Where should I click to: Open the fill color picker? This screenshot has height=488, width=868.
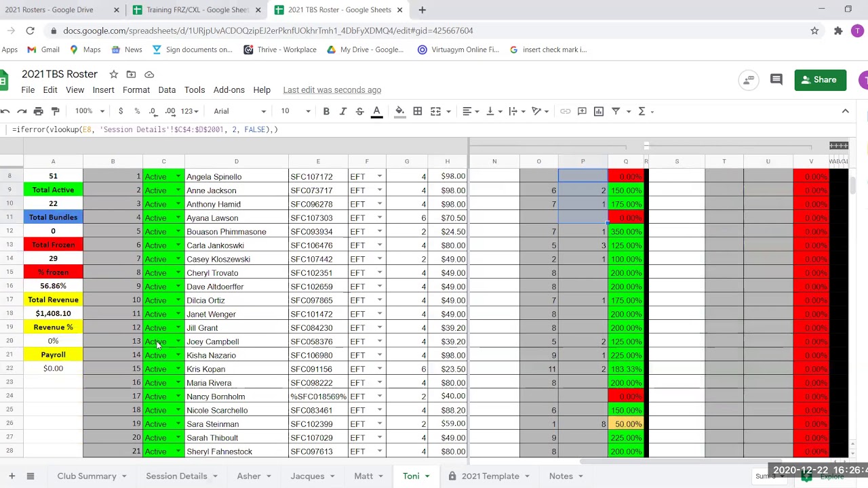(400, 111)
